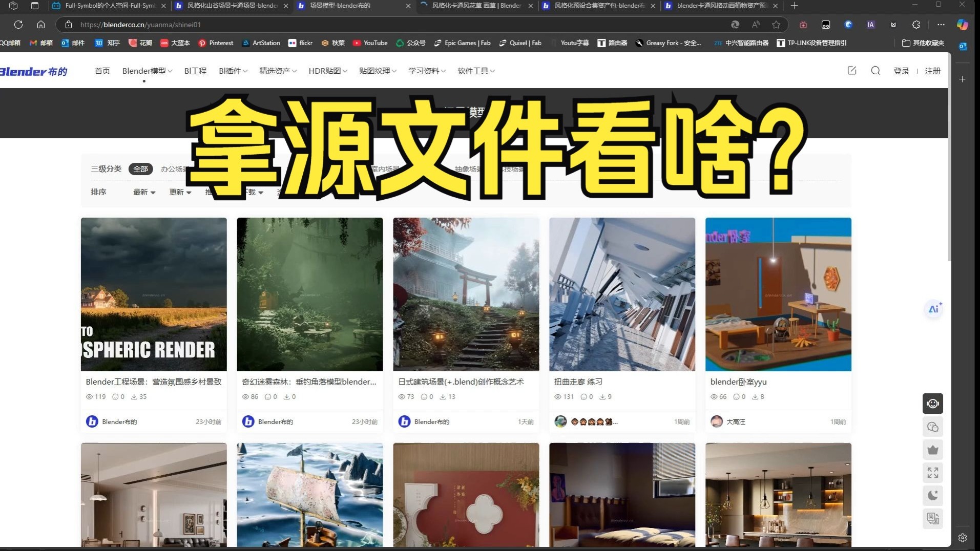The width and height of the screenshot is (980, 551).
Task: Open the pink video download extension
Action: (x=803, y=25)
